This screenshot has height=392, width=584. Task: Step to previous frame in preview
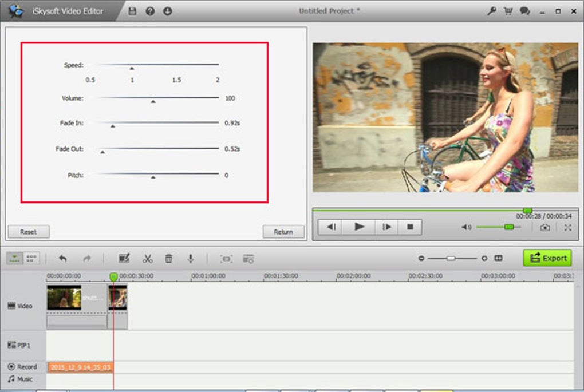[x=332, y=227]
